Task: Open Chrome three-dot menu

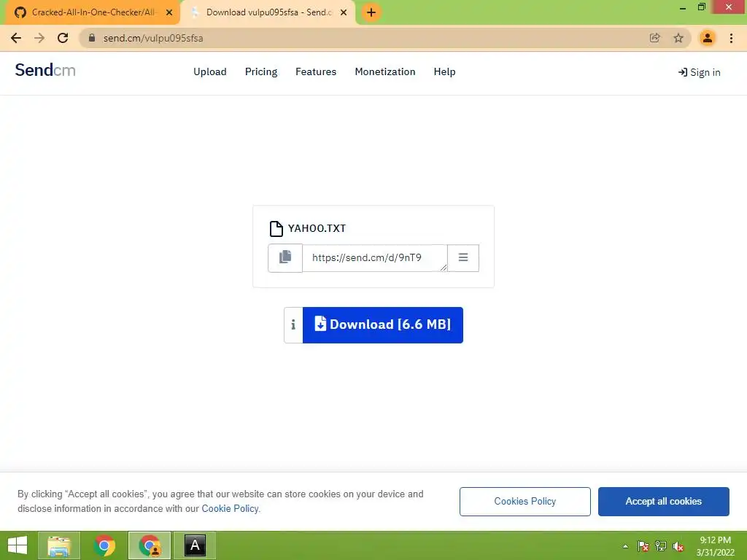Action: [x=731, y=38]
